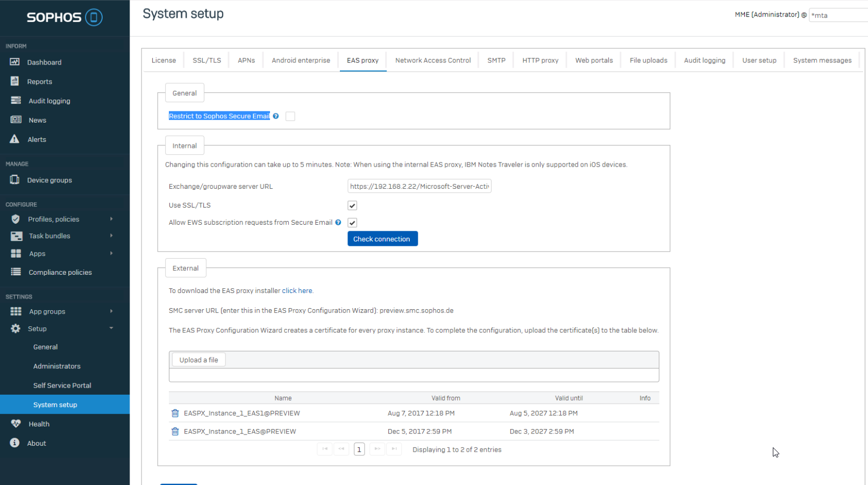Click the Health heart icon
868x485 pixels.
click(16, 424)
